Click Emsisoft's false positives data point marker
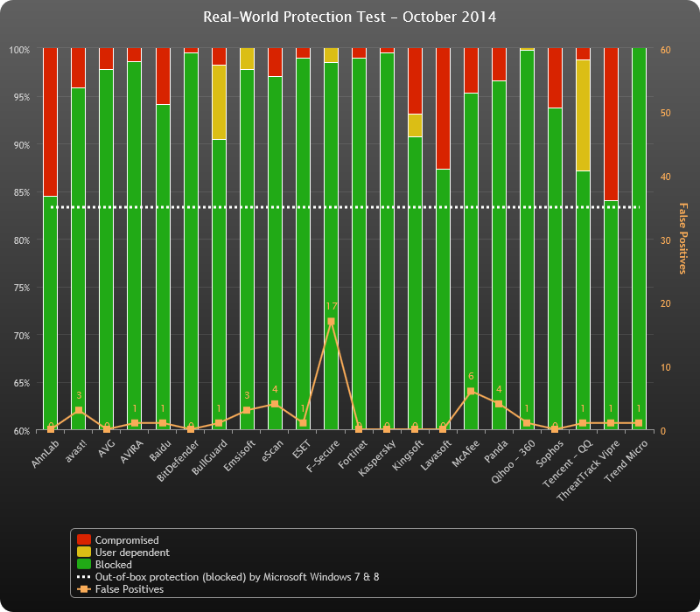Image resolution: width=700 pixels, height=612 pixels. pos(247,410)
